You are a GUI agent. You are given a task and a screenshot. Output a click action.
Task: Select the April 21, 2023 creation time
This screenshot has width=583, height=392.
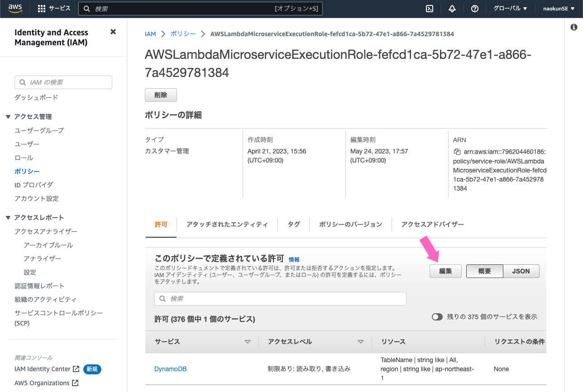point(277,156)
